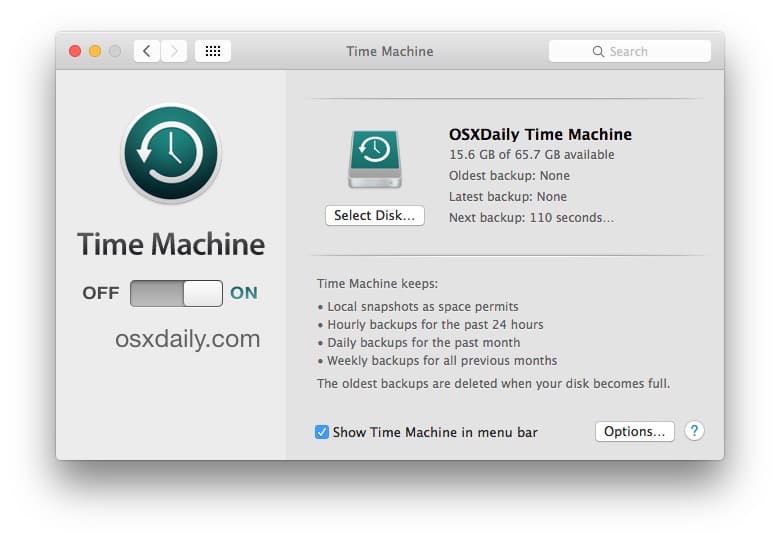The image size is (780, 540).
Task: Uncheck Show Time Machine in menu bar
Action: tap(322, 432)
